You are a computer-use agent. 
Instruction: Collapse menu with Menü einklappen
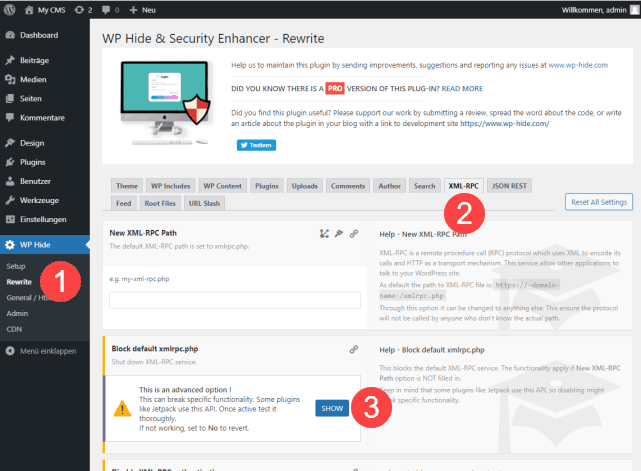41,351
